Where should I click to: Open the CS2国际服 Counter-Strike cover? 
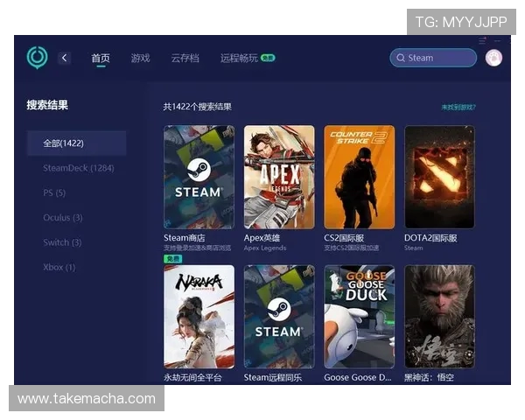point(359,178)
